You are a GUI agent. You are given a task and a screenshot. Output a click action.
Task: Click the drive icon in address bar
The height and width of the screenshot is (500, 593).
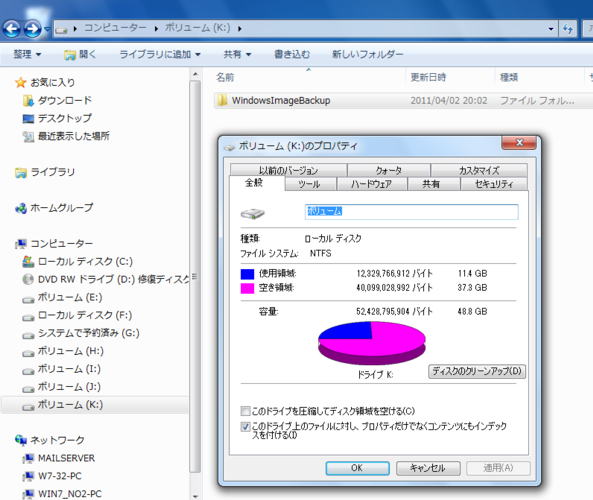pos(62,29)
